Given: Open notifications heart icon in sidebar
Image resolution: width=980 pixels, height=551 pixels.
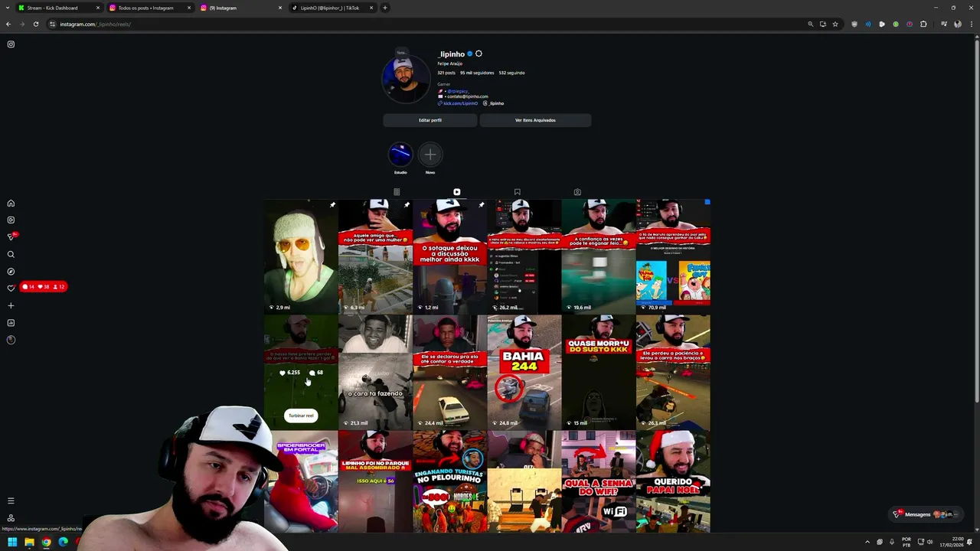Looking at the screenshot, I should point(11,289).
